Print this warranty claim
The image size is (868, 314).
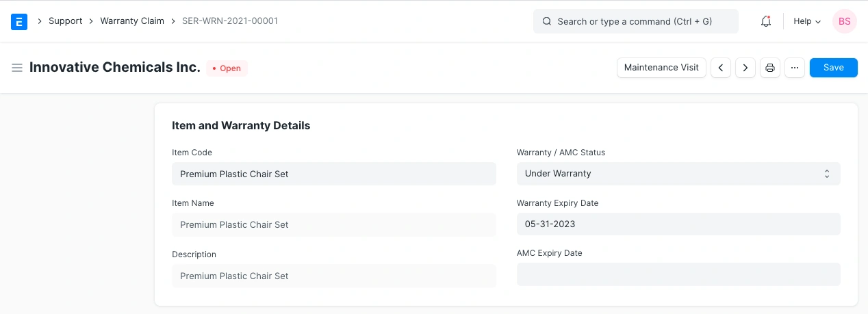(x=770, y=68)
